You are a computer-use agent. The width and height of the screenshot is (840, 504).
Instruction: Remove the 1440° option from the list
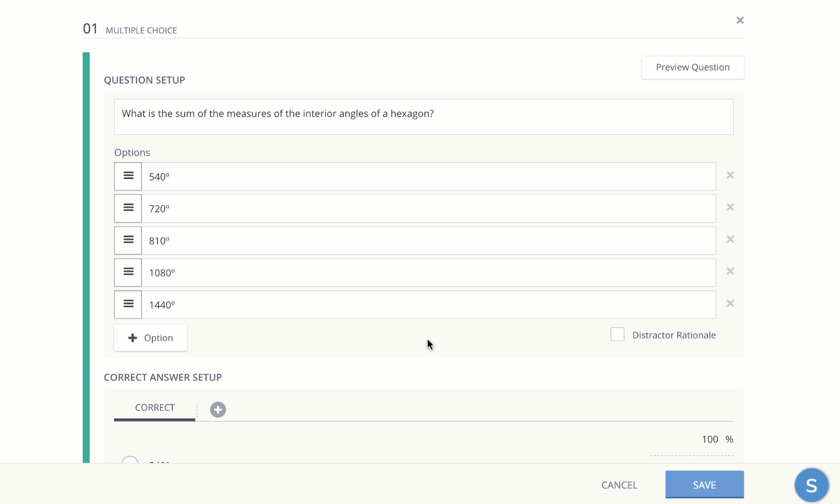coord(730,303)
